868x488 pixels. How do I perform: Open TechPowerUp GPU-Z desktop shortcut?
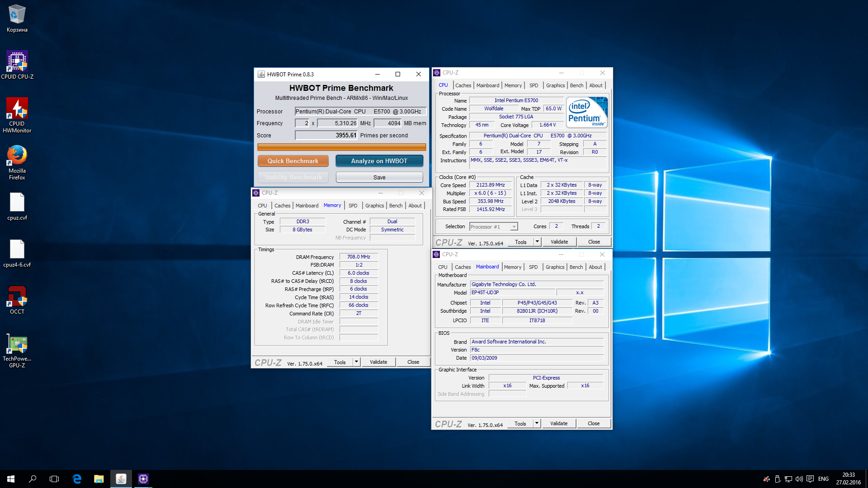click(17, 351)
